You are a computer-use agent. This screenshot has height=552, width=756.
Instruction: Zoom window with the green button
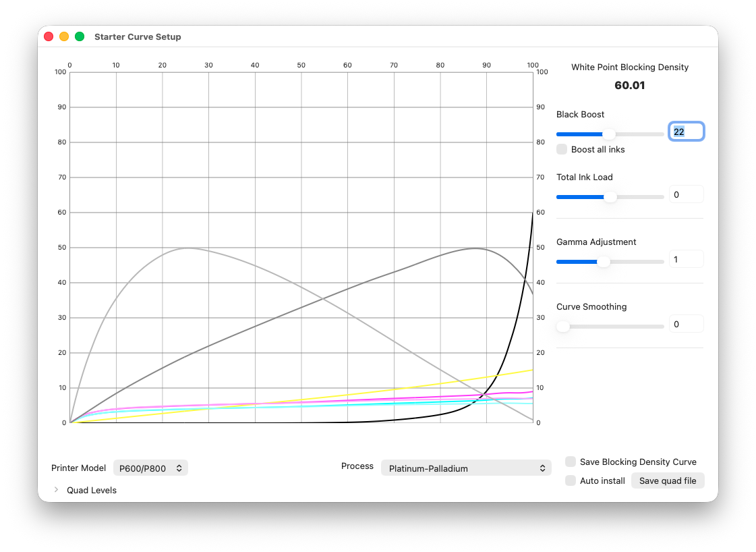point(80,36)
